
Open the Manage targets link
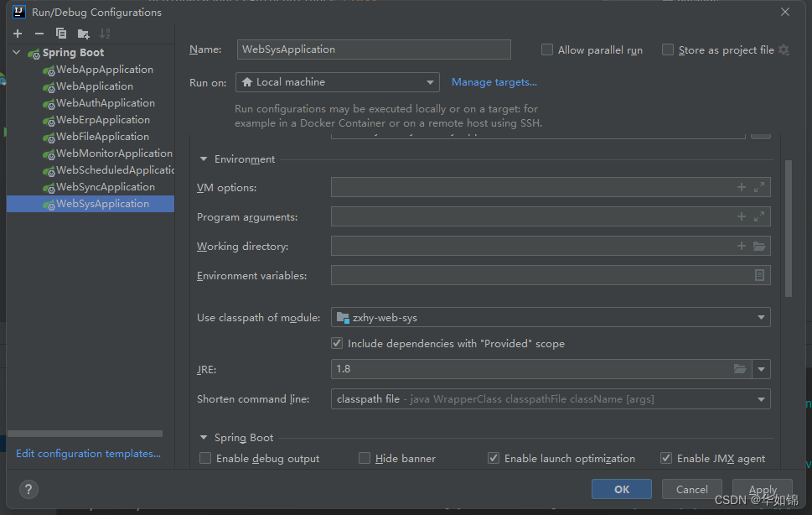(x=494, y=82)
